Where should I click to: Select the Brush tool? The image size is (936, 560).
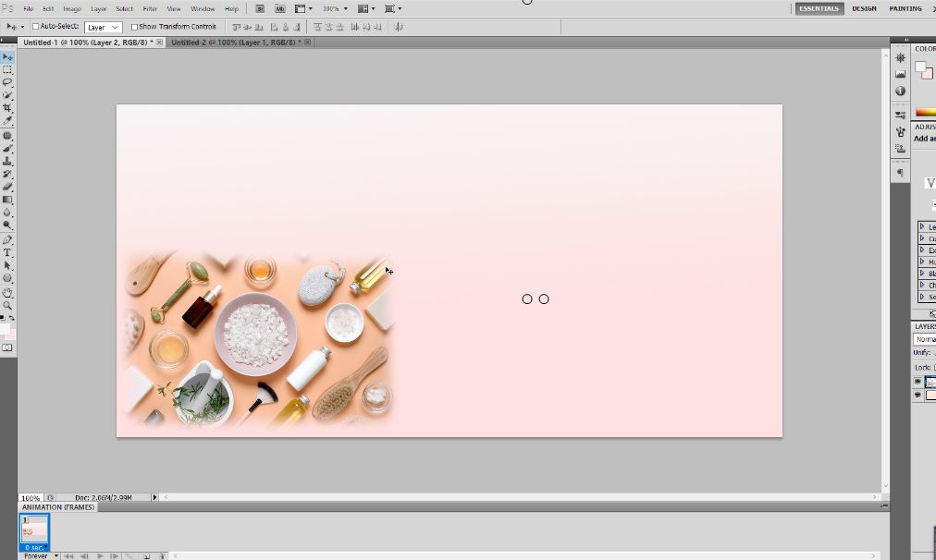[7, 149]
